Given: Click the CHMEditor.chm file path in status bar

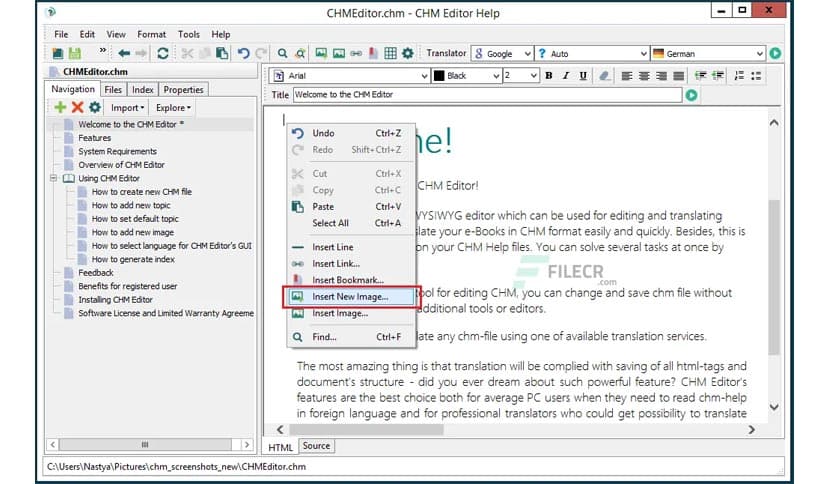Looking at the screenshot, I should pos(176,467).
